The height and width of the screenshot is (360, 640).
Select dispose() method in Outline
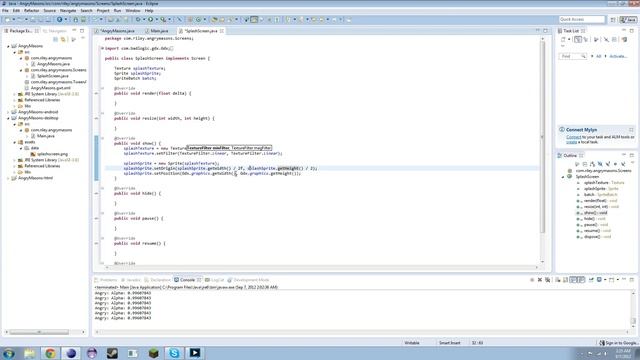597,237
